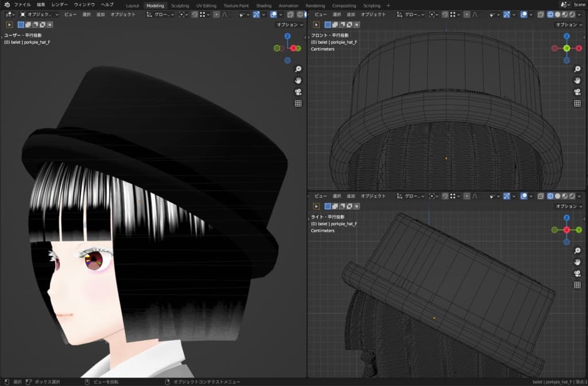The height and width of the screenshot is (386, 588).
Task: Switch orthographic/perspective grid icon in bottom-right viewport
Action: coord(577,285)
